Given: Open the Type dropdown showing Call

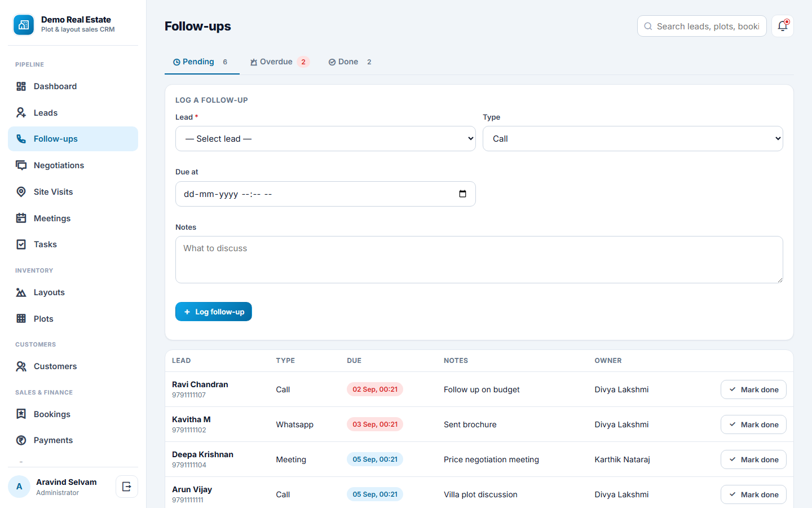Looking at the screenshot, I should coord(633,139).
